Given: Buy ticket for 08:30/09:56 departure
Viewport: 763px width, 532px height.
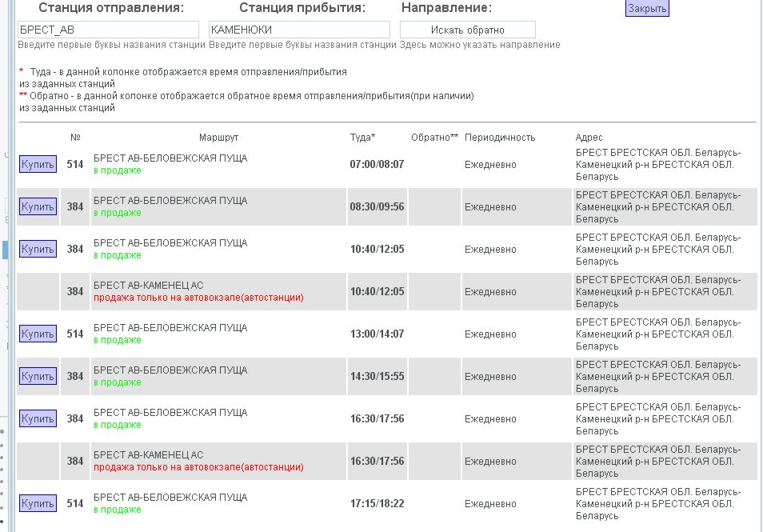Looking at the screenshot, I should [38, 206].
